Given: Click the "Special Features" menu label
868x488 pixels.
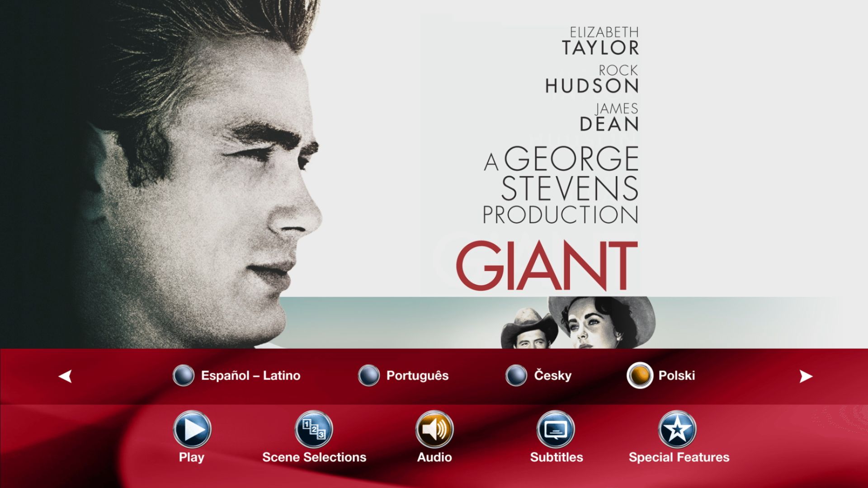Looking at the screenshot, I should [679, 457].
